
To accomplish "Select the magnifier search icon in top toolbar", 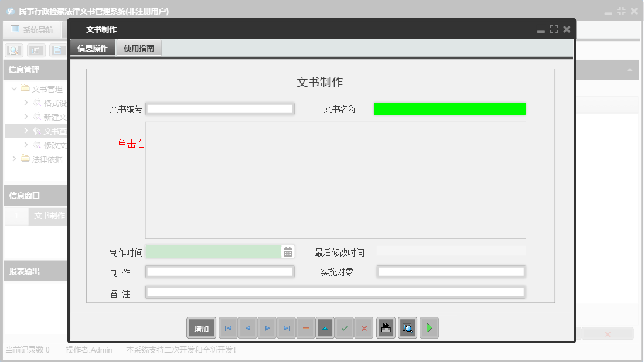I will tap(13, 50).
